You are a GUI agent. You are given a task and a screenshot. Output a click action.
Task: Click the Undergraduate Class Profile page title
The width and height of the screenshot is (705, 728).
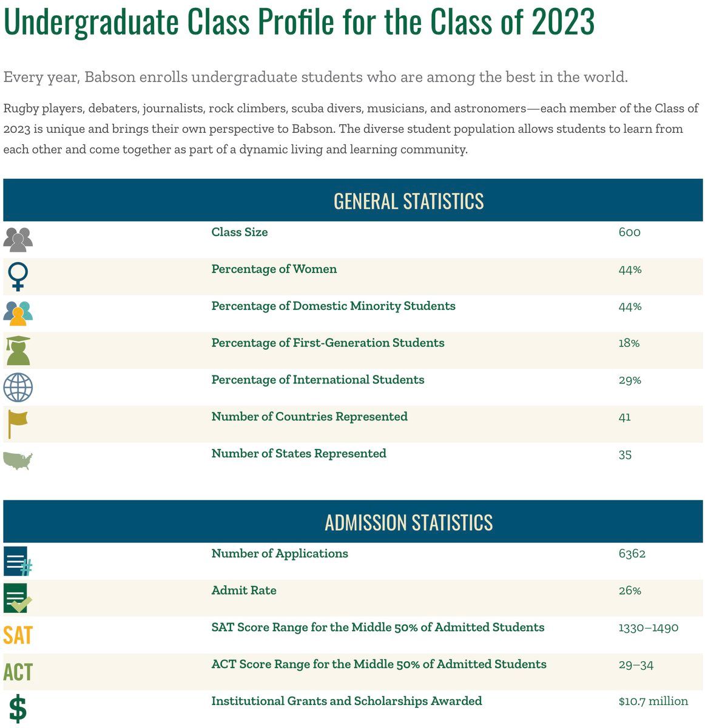(299, 22)
